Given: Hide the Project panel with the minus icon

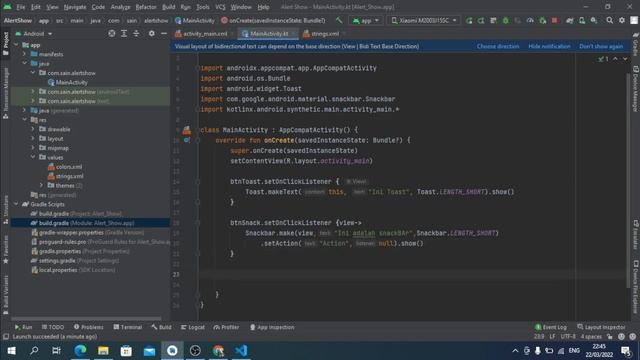Looking at the screenshot, I should [x=164, y=33].
